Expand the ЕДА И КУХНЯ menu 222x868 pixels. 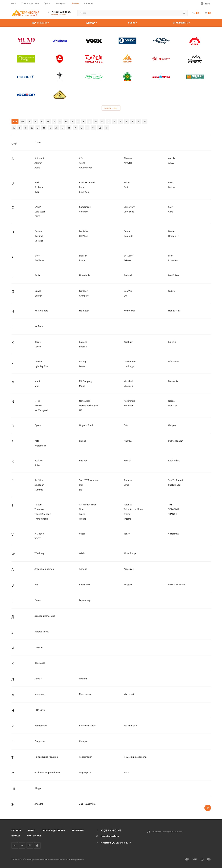click(x=40, y=23)
